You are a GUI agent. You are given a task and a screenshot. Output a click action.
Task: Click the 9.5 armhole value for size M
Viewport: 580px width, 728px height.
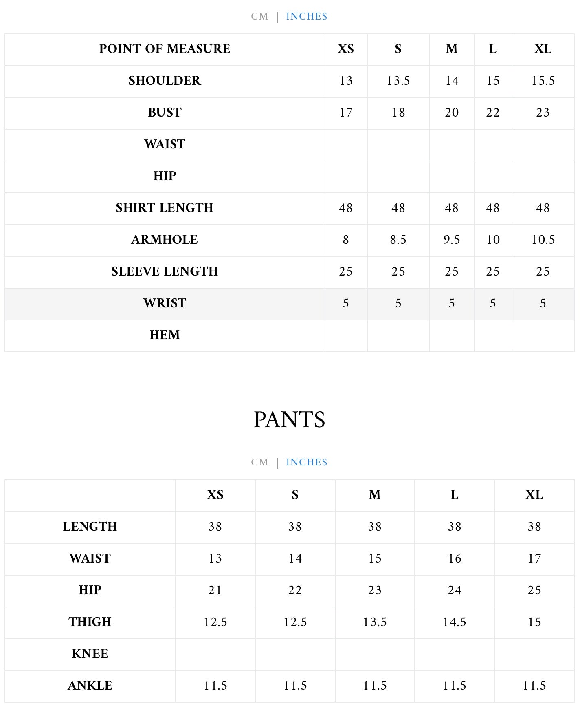451,240
